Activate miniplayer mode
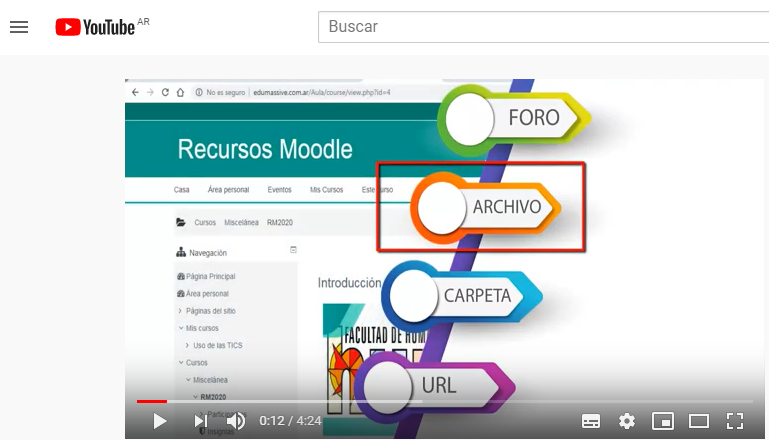 coord(663,421)
